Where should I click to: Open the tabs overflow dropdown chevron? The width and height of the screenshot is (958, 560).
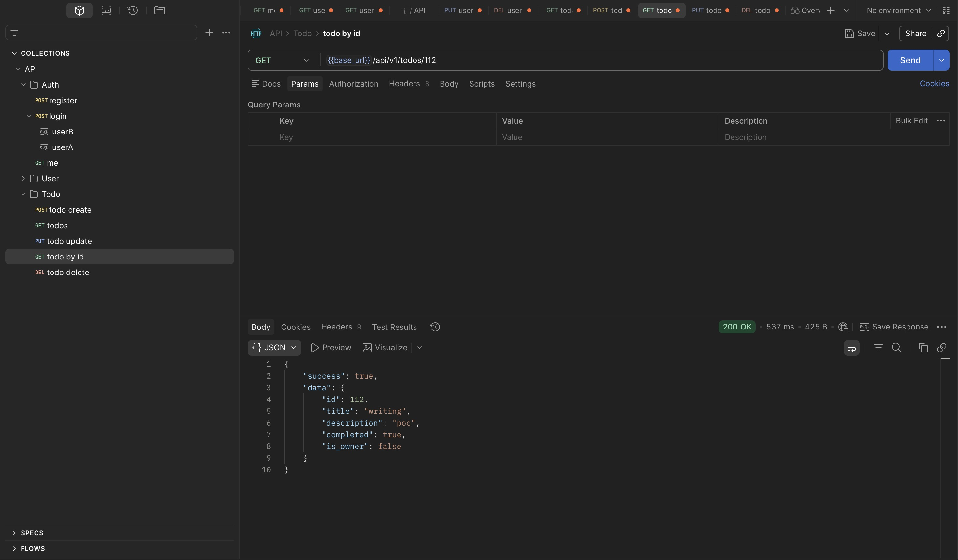pyautogui.click(x=846, y=11)
